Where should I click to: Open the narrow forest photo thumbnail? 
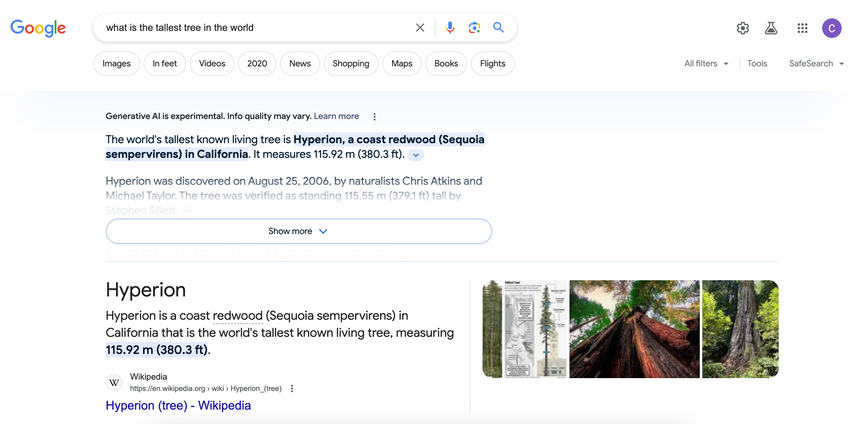click(x=492, y=329)
